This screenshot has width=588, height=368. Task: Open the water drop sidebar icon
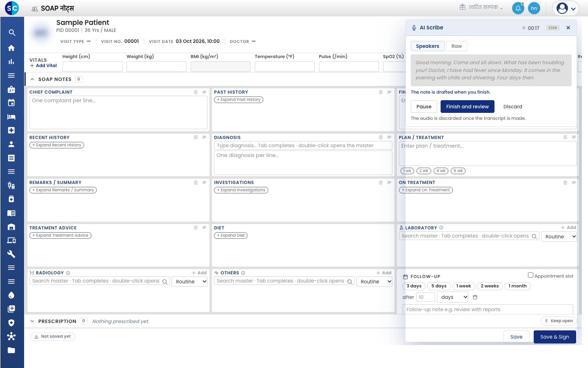[11, 295]
